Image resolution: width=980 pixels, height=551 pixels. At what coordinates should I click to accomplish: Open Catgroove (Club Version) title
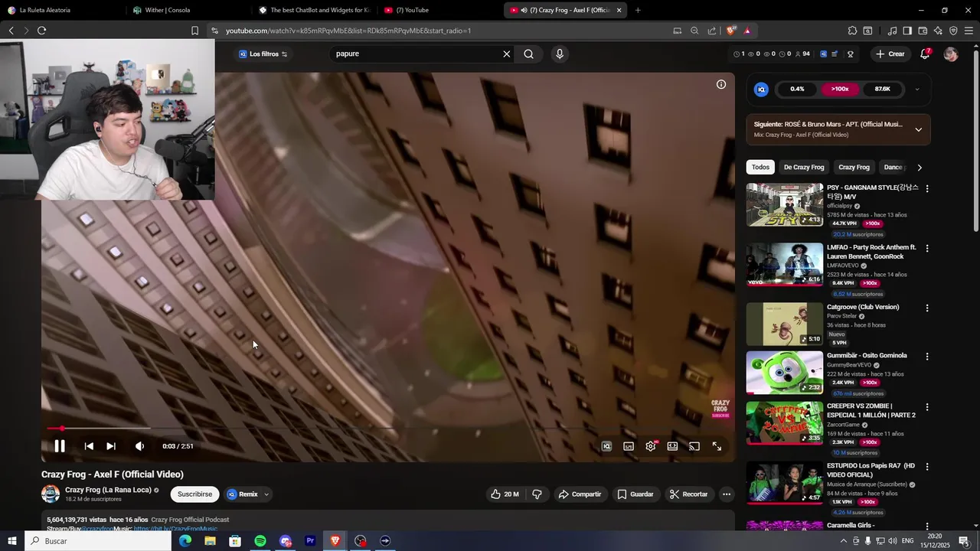click(863, 308)
